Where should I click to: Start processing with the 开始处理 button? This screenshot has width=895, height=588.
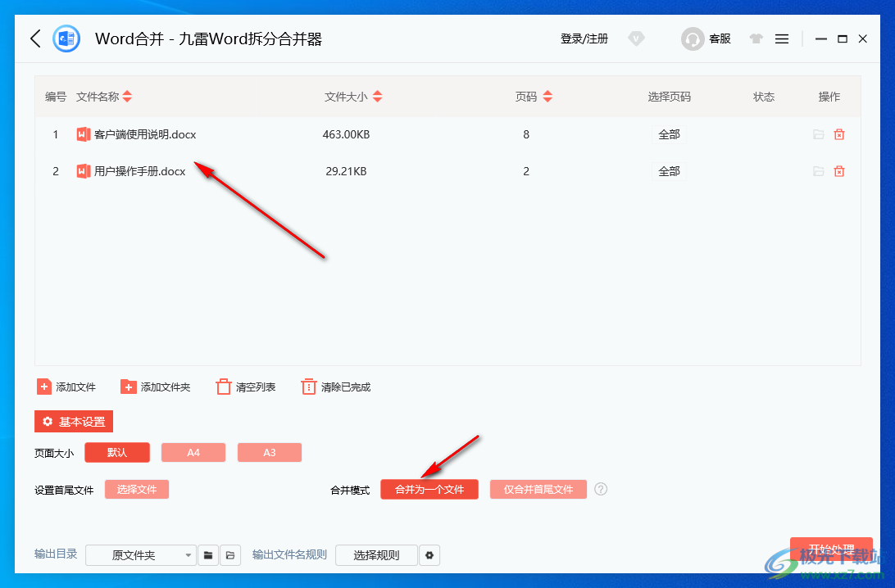coord(831,550)
